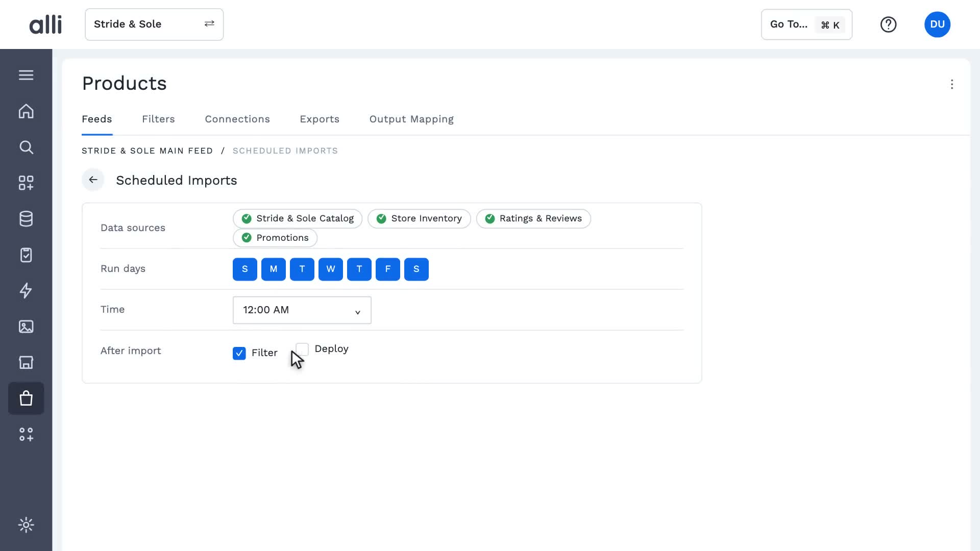Open the Go To command search
Viewport: 980px width, 551px height.
click(806, 24)
